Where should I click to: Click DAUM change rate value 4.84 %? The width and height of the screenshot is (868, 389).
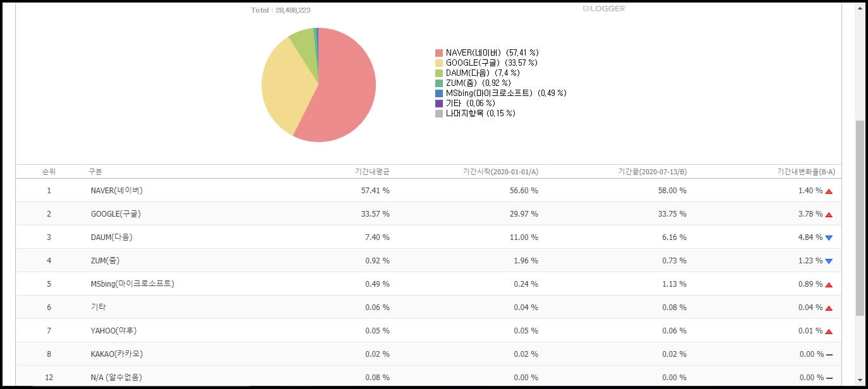pos(810,237)
